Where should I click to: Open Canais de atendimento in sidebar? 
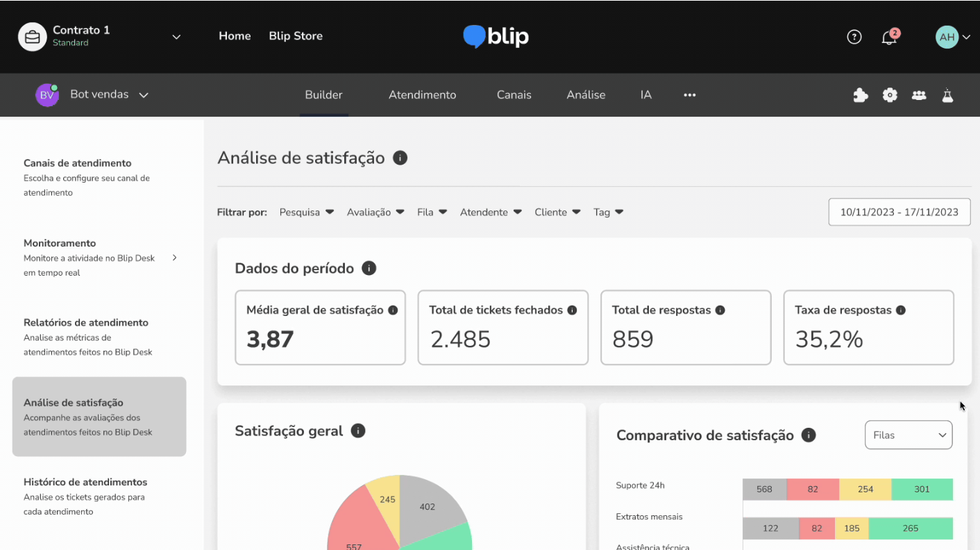99,178
